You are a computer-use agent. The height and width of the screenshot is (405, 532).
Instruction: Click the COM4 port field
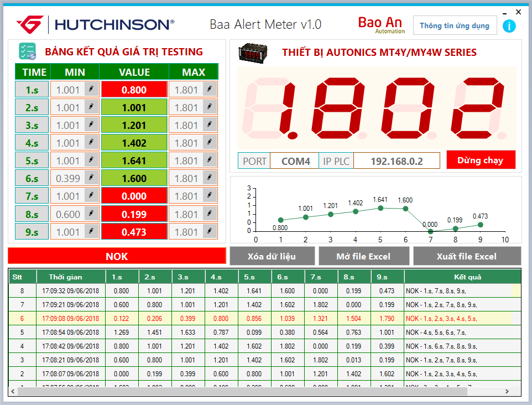(296, 161)
